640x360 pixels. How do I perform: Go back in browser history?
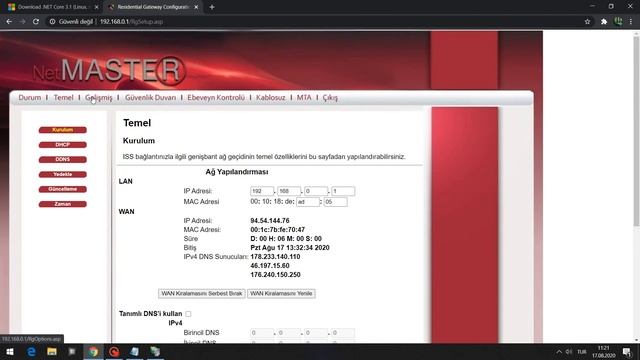pos(9,22)
